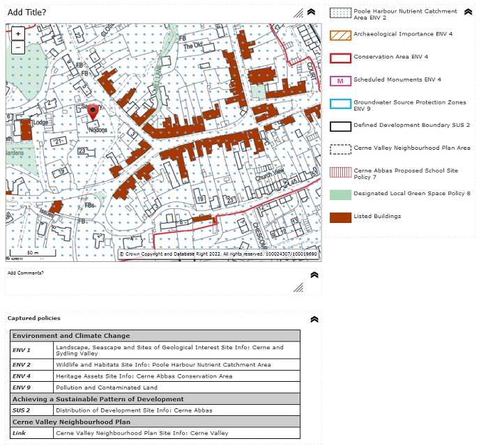Click Designated Local Green Space green swatch
This screenshot has height=448, width=488.
tap(340, 195)
